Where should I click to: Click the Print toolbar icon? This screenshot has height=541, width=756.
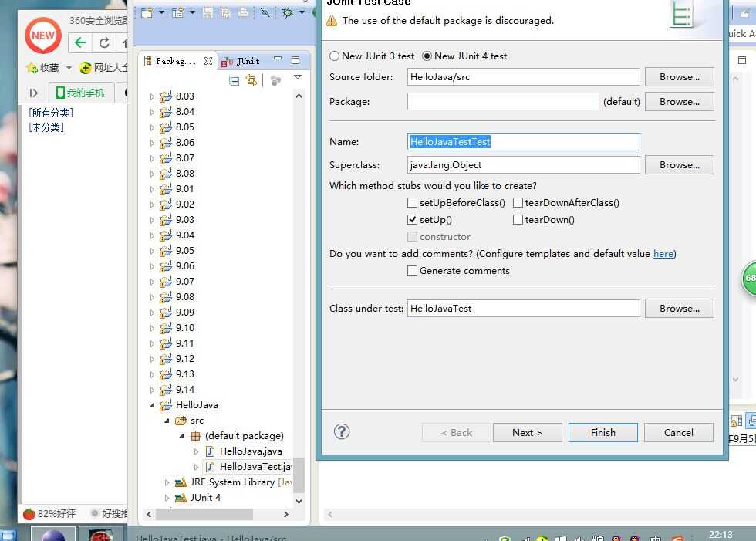[x=243, y=12]
